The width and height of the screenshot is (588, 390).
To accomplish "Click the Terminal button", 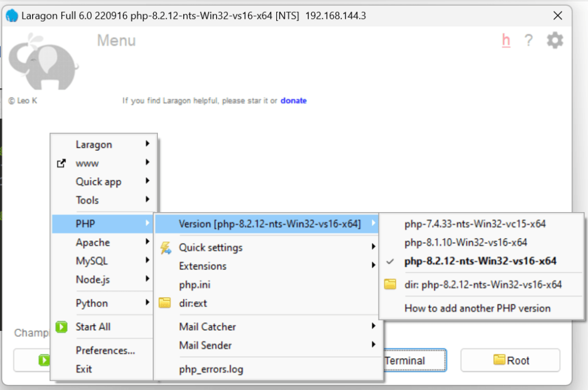I will (415, 360).
